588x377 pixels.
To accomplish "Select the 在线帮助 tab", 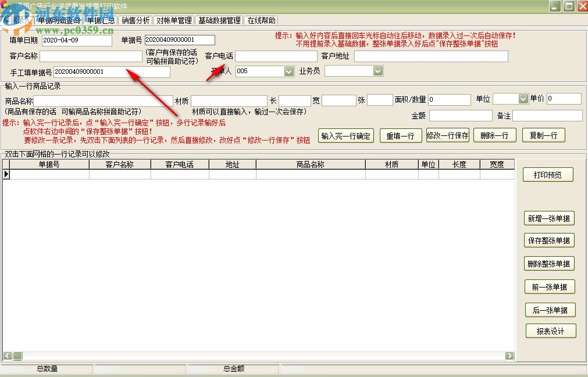I will pyautogui.click(x=261, y=20).
